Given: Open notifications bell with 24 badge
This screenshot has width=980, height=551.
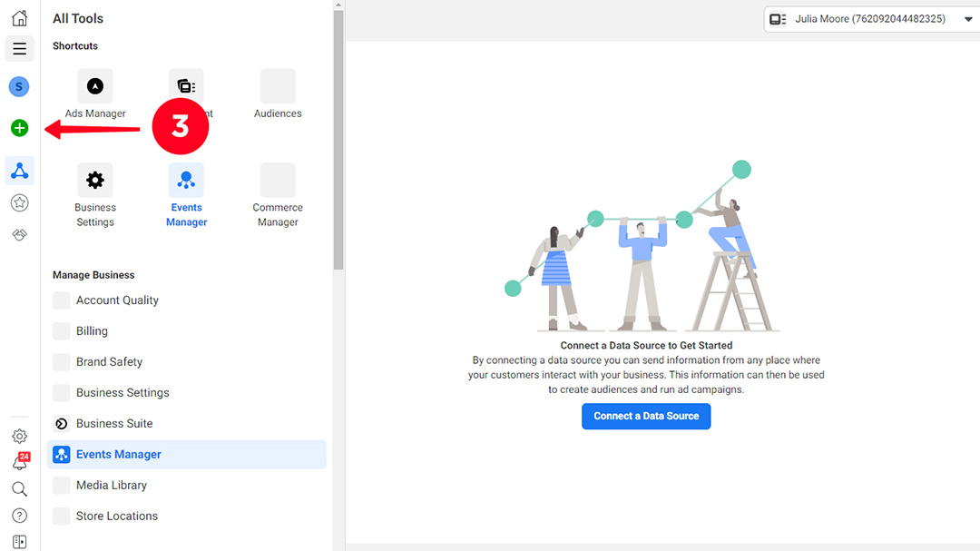Looking at the screenshot, I should (20, 461).
